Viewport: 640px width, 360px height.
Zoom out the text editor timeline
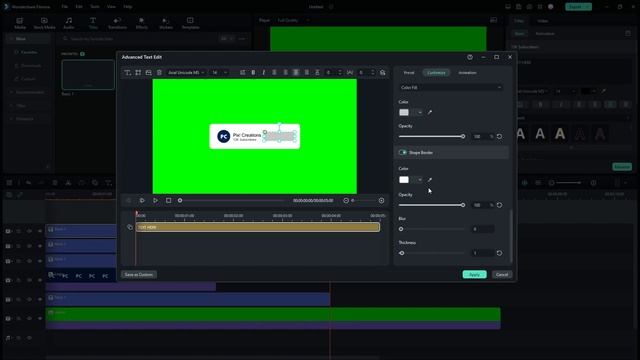click(346, 200)
